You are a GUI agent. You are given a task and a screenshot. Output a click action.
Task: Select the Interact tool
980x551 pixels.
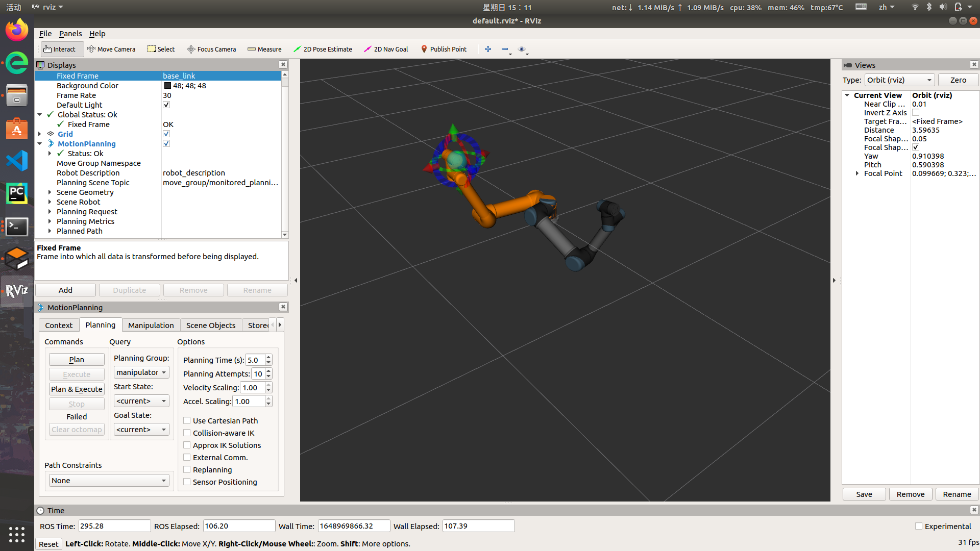click(x=62, y=49)
